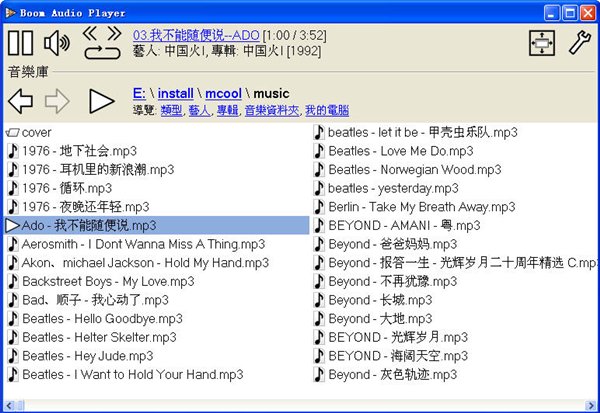Open the mcool folder path link
The width and height of the screenshot is (600, 413).
(223, 93)
